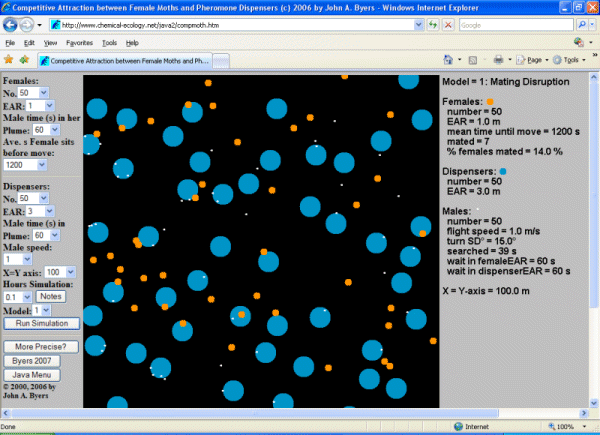This screenshot has height=435, width=600.
Task: Click the page icon in address bar
Action: point(55,25)
